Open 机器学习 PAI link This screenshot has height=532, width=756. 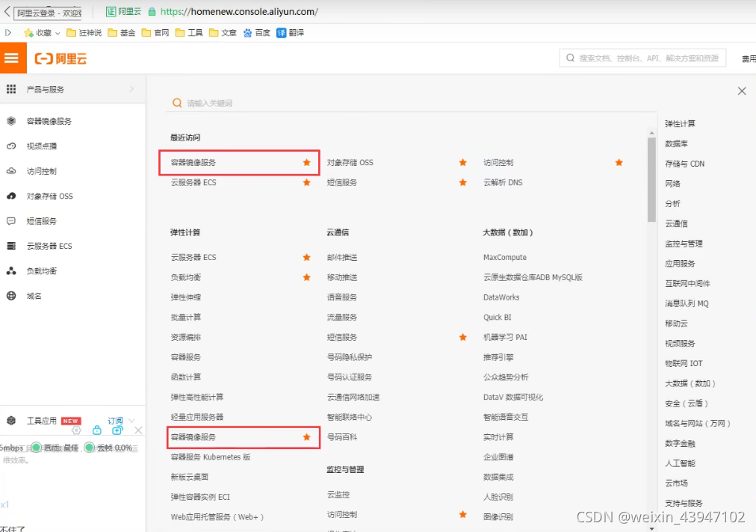click(505, 337)
